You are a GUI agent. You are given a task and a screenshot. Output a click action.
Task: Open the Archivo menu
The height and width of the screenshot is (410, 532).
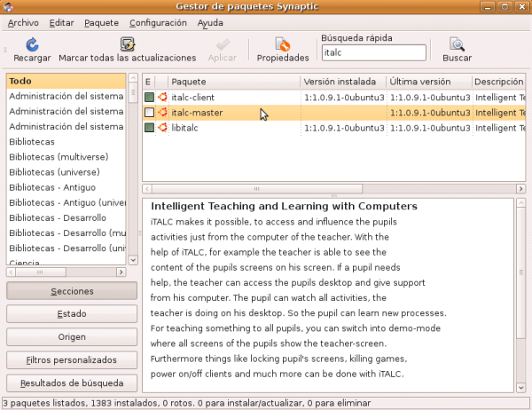23,22
